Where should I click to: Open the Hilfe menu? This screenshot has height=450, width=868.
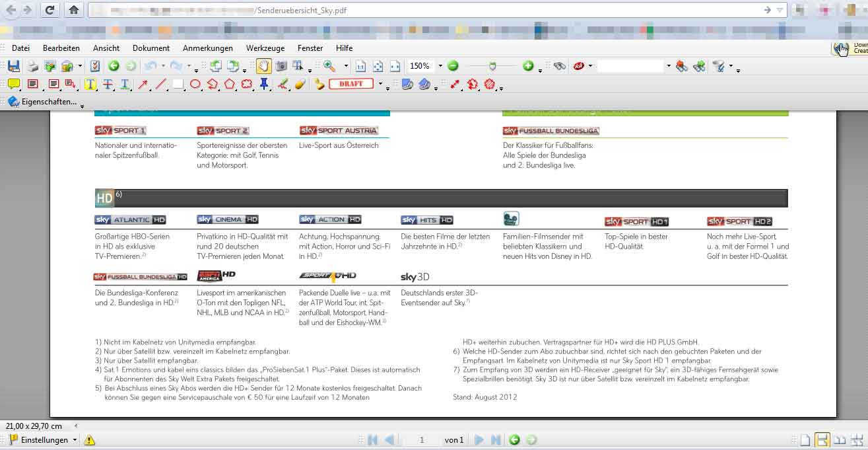coord(344,48)
